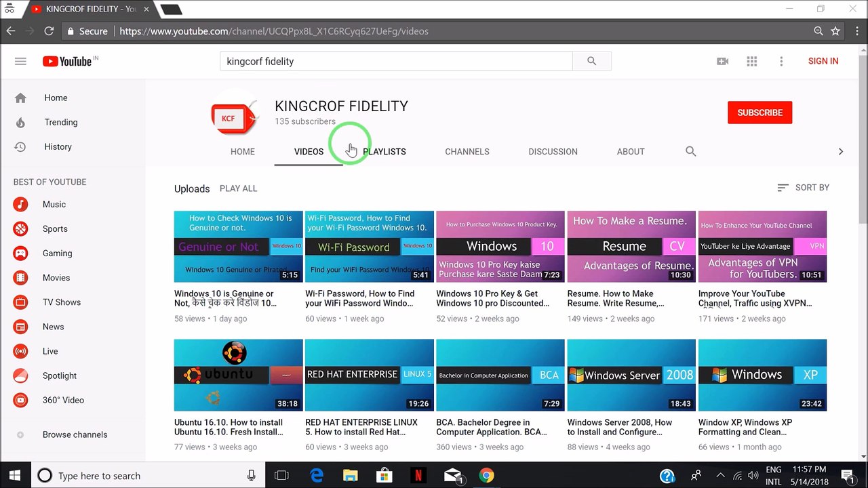Switch to the PLAYLISTS tab

tap(384, 151)
